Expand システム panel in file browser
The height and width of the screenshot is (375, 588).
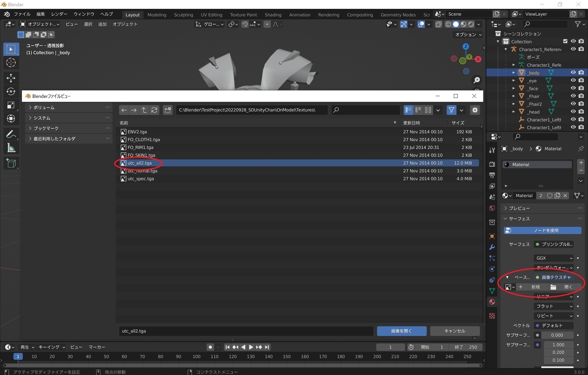point(69,117)
